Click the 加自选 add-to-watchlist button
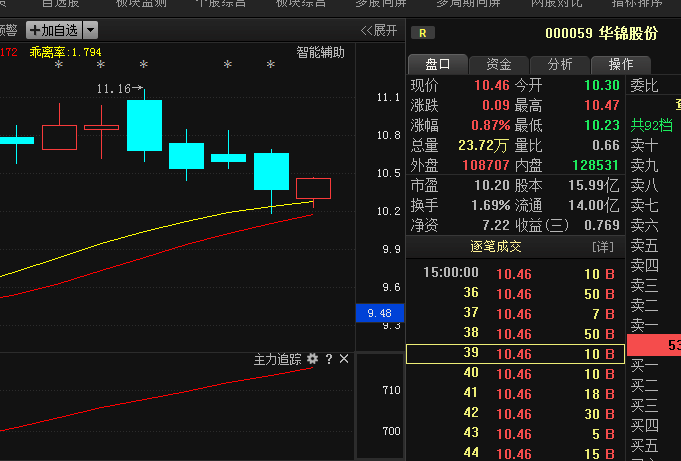 pyautogui.click(x=54, y=30)
